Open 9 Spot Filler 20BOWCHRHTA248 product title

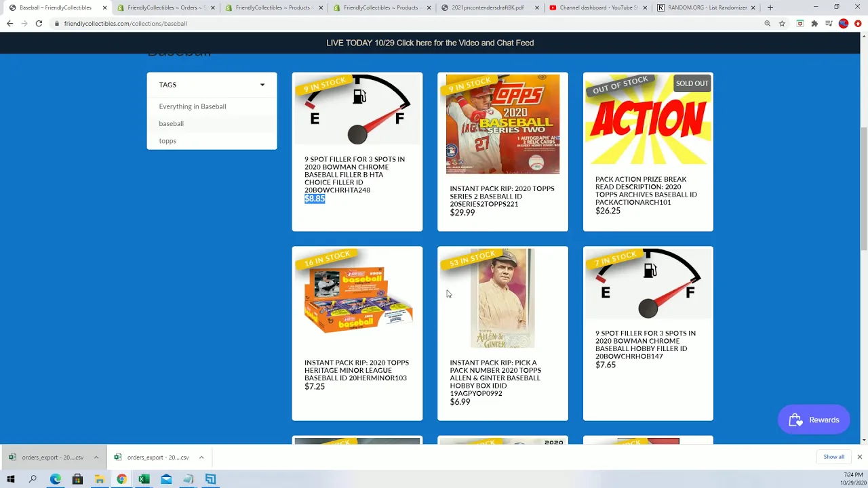(x=355, y=174)
